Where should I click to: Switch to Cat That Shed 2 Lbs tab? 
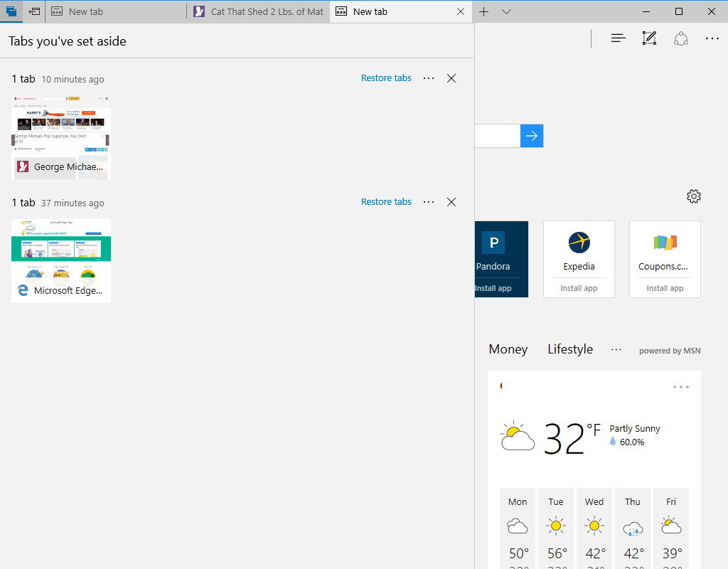coord(259,11)
